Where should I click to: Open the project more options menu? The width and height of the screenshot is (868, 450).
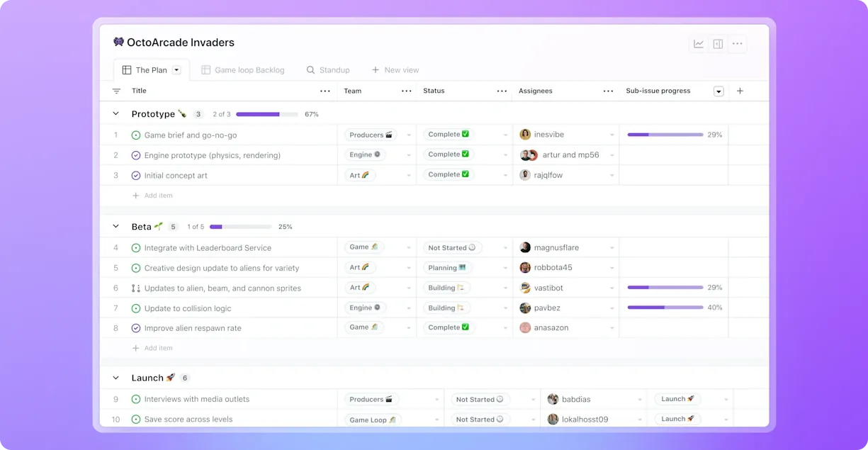coord(738,44)
